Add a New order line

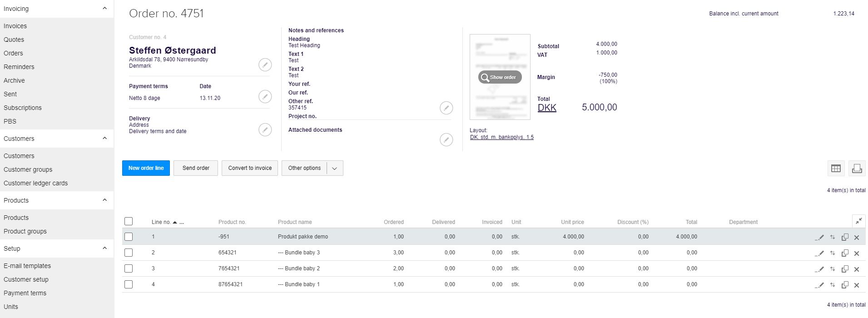146,168
